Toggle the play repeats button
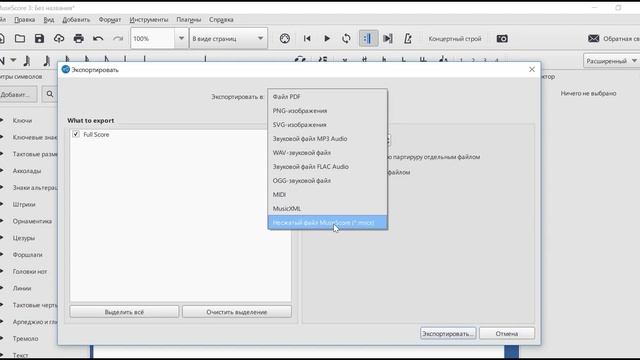Viewport: 640px width, 360px height. [x=368, y=38]
